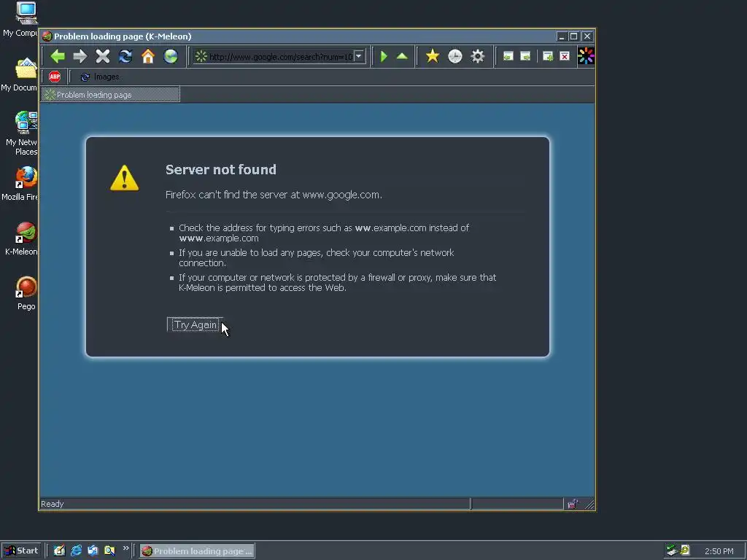Click the system tray clock 2:50 PM
This screenshot has width=747, height=560.
[719, 551]
